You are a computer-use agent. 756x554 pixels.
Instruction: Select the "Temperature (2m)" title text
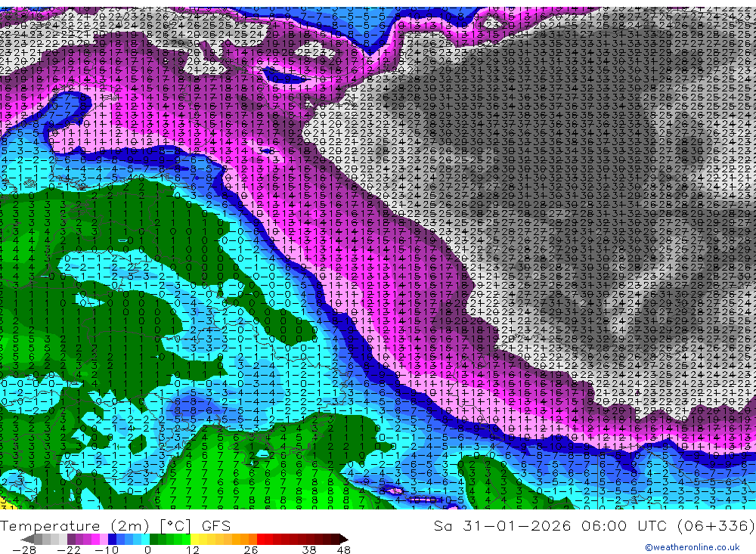point(75,525)
